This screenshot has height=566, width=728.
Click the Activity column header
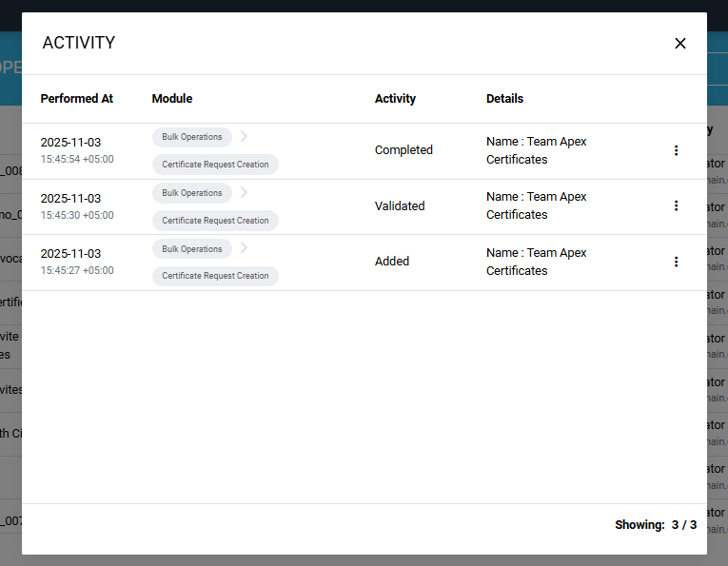pos(395,99)
